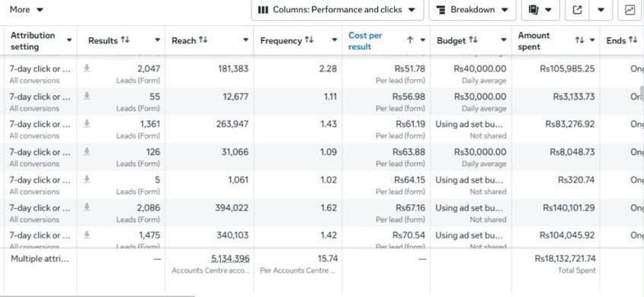This screenshot has height=297, width=644.
Task: Select the reach value 394,022
Action: (232, 208)
